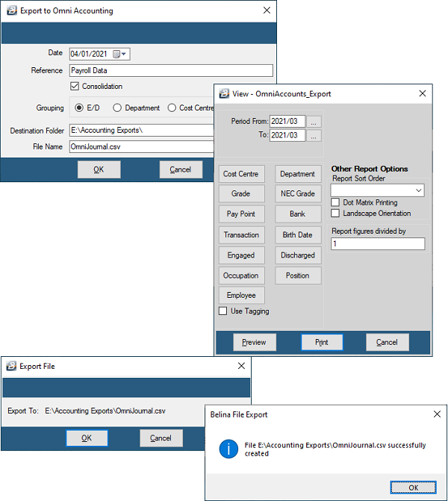Viewport: 448px width, 501px height.
Task: Select the Department grouping radio button
Action: click(117, 108)
